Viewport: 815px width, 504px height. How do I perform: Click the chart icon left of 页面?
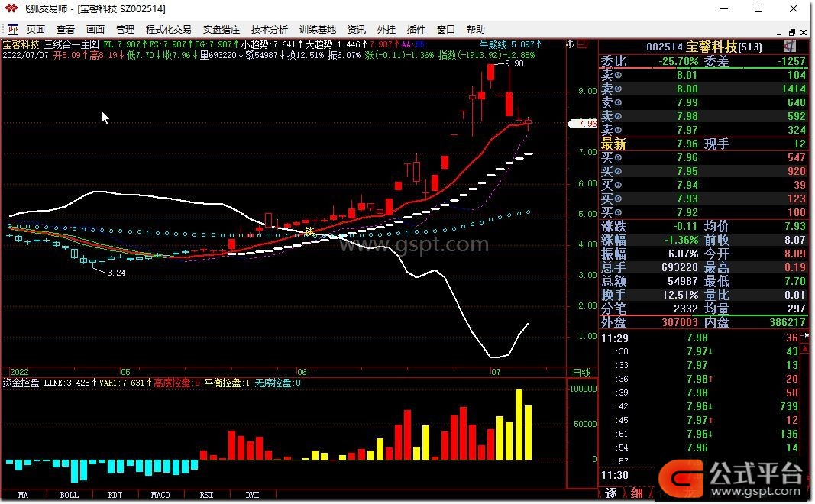pyautogui.click(x=12, y=30)
